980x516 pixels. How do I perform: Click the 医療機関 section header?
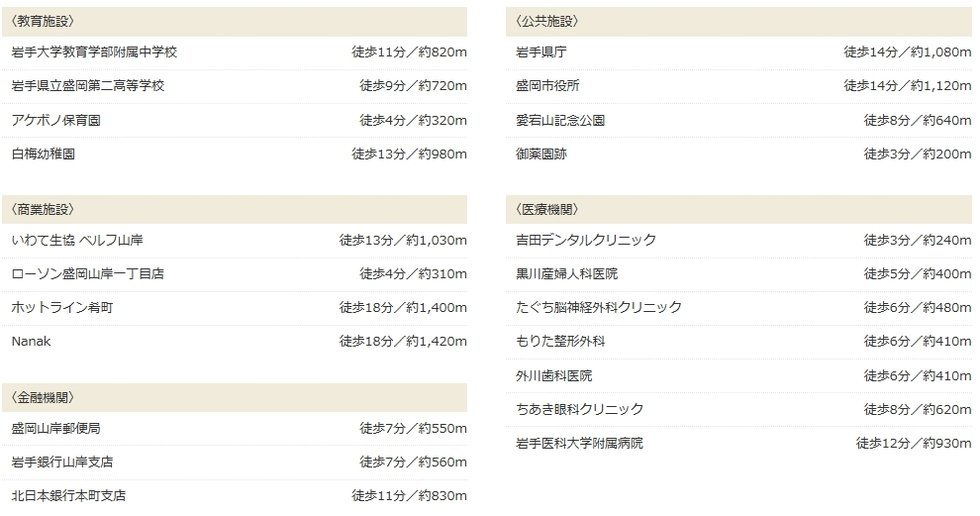pyautogui.click(x=739, y=210)
